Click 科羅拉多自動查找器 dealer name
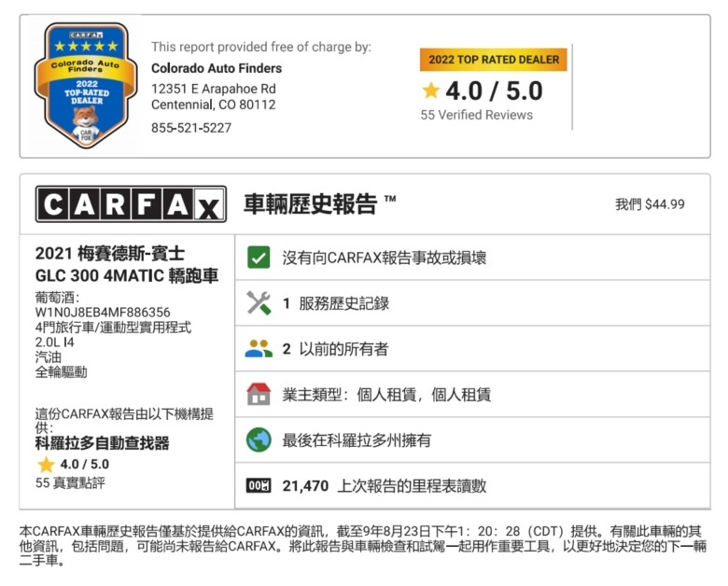 coord(102,443)
